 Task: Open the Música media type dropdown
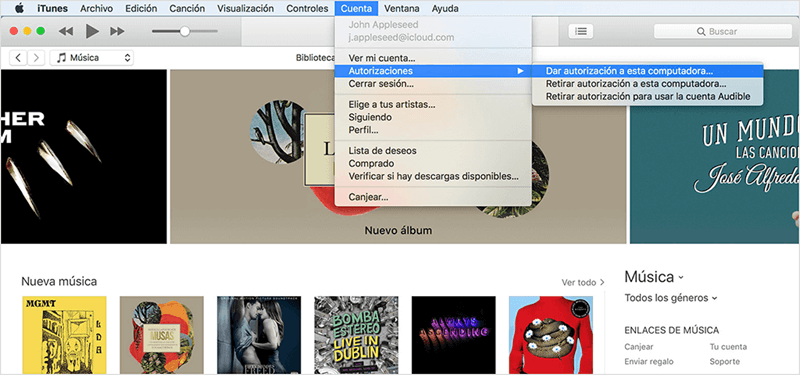[92, 58]
